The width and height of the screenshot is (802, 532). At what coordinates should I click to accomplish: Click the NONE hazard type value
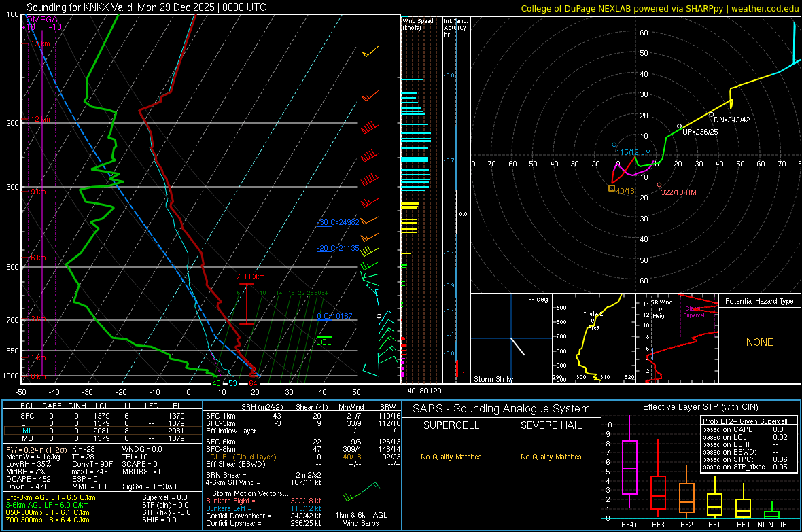(759, 342)
